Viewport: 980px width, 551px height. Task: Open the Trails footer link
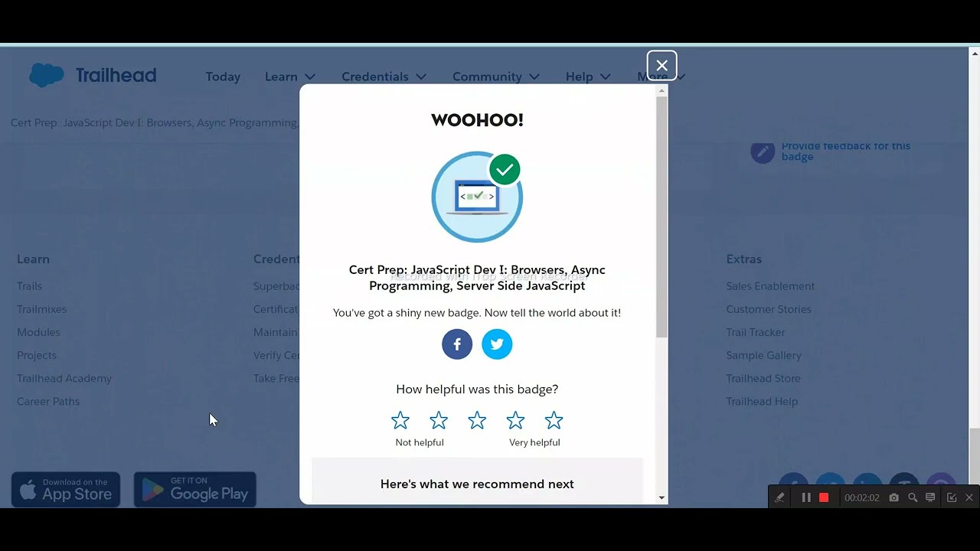point(29,285)
